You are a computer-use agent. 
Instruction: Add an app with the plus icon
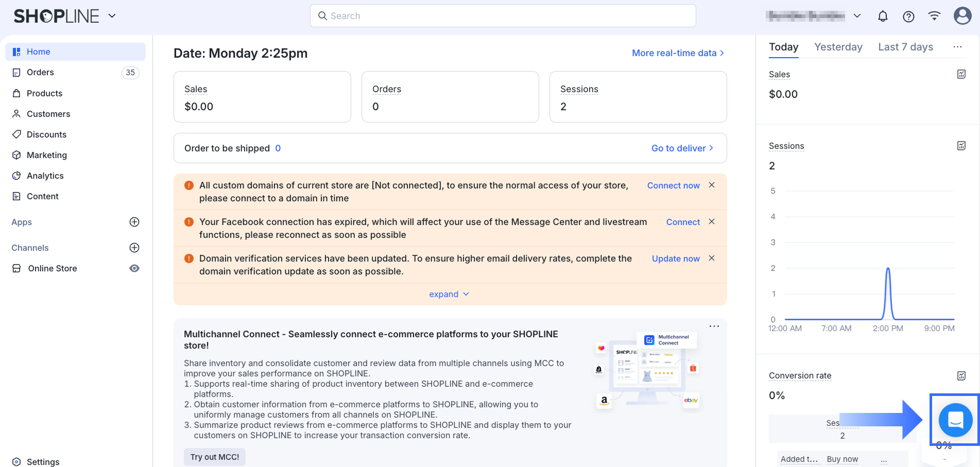pyautogui.click(x=134, y=222)
